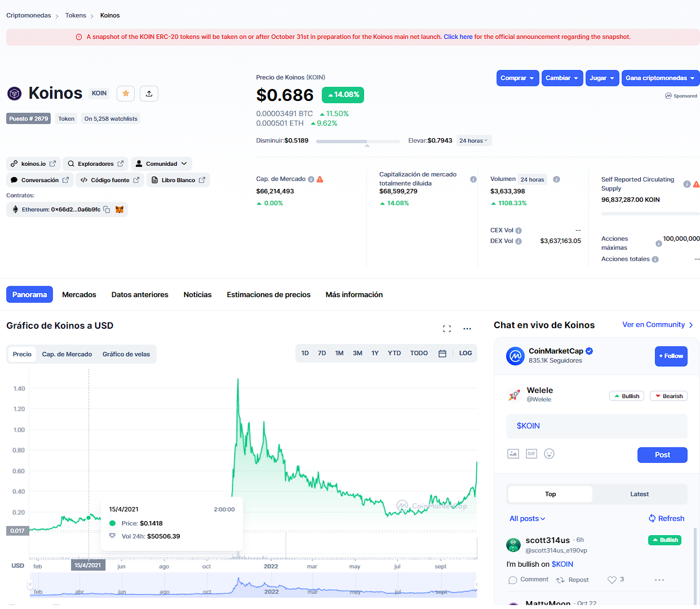Viewport: 700px width, 609px height.
Task: Add Koinos to watchlist with the star icon
Action: click(126, 94)
